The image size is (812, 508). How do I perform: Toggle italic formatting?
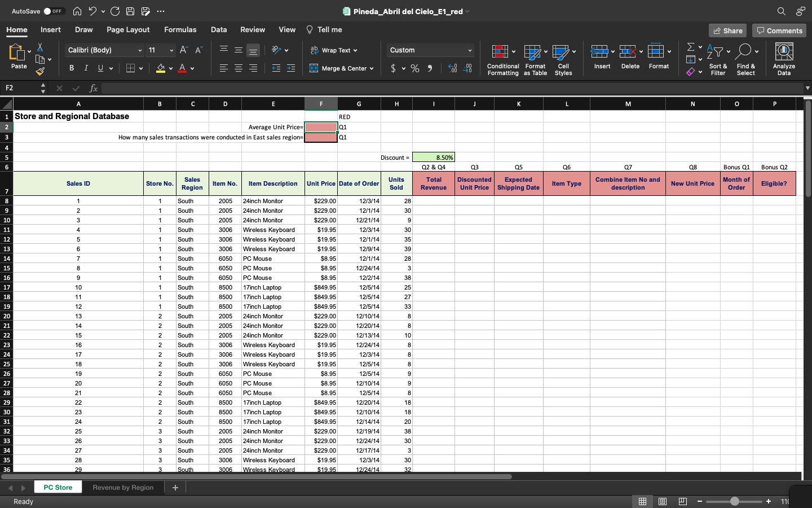coord(85,68)
